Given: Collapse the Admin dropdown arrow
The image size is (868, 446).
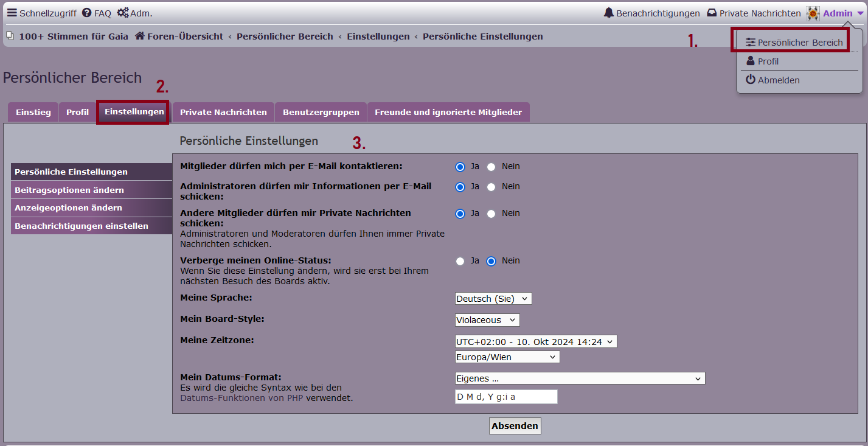Looking at the screenshot, I should pos(859,13).
